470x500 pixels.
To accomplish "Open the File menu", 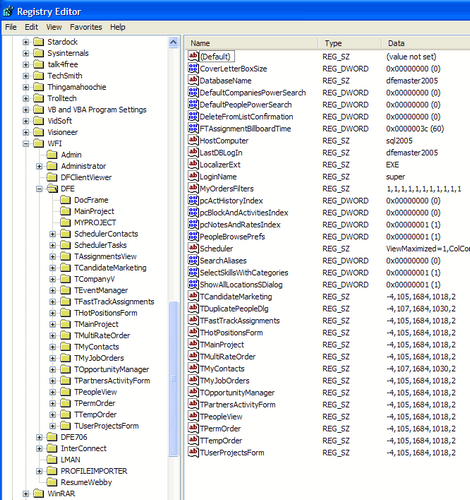I will tap(11, 27).
